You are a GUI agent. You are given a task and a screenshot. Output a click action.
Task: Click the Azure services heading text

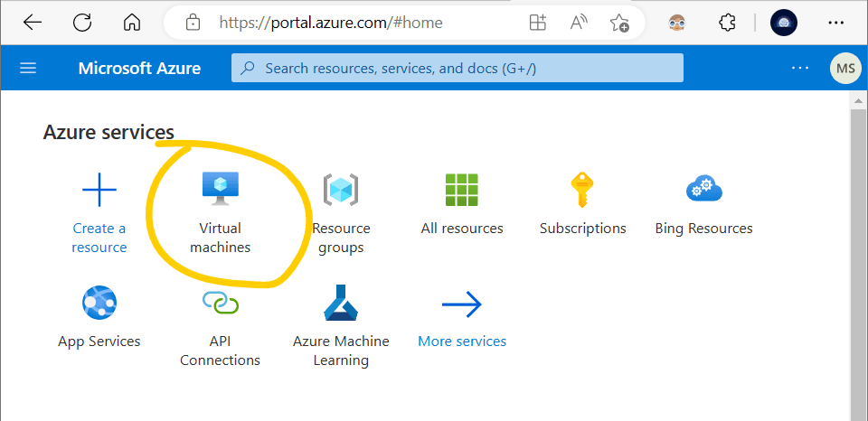108,133
